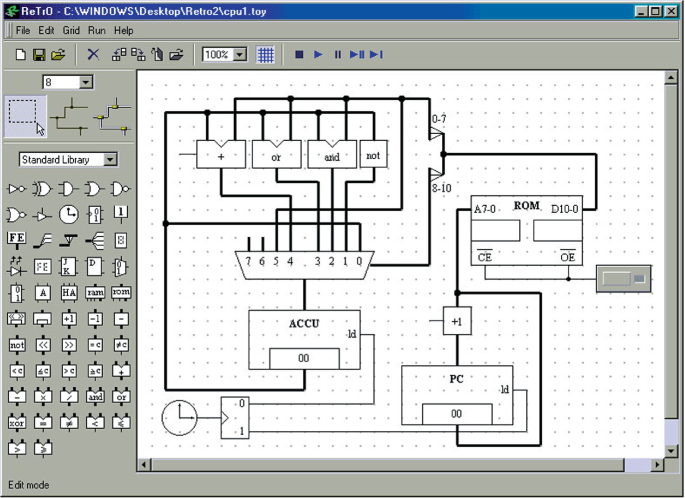The height and width of the screenshot is (498, 685).
Task: Click the ACCU register value field
Action: click(x=303, y=358)
